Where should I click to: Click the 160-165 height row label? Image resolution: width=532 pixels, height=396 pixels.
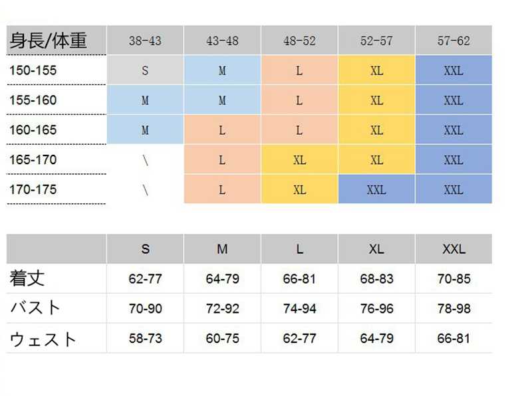point(33,130)
